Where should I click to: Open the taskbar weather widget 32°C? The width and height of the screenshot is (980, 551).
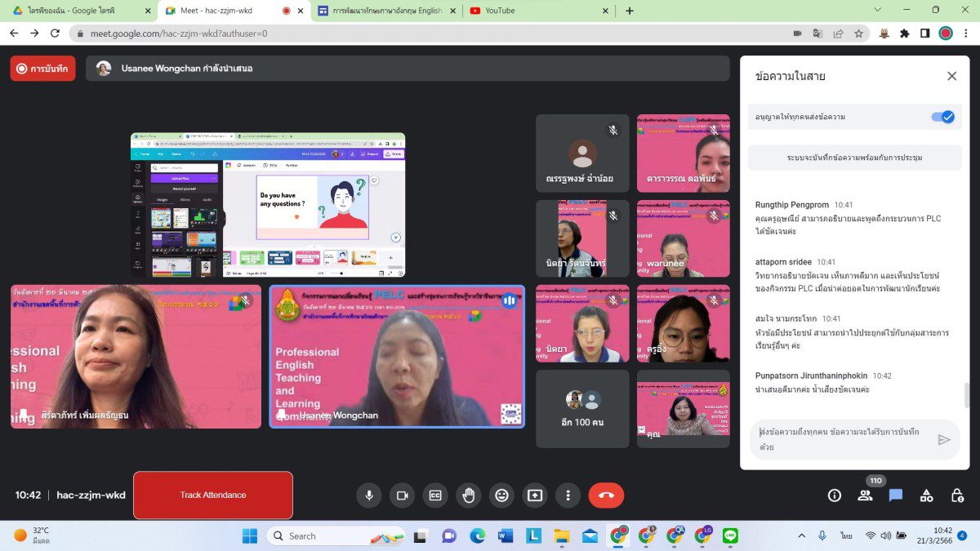coord(33,535)
